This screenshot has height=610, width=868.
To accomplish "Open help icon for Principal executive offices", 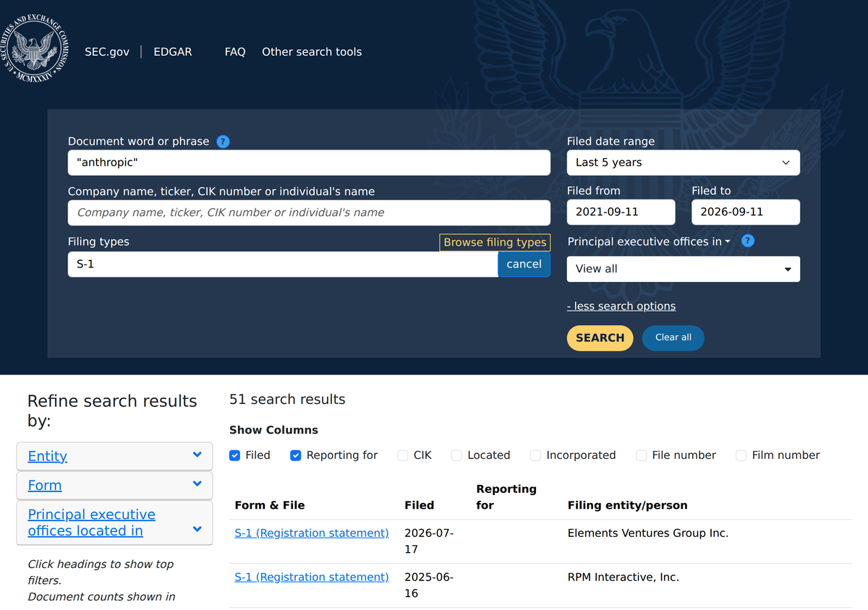I will pyautogui.click(x=748, y=241).
